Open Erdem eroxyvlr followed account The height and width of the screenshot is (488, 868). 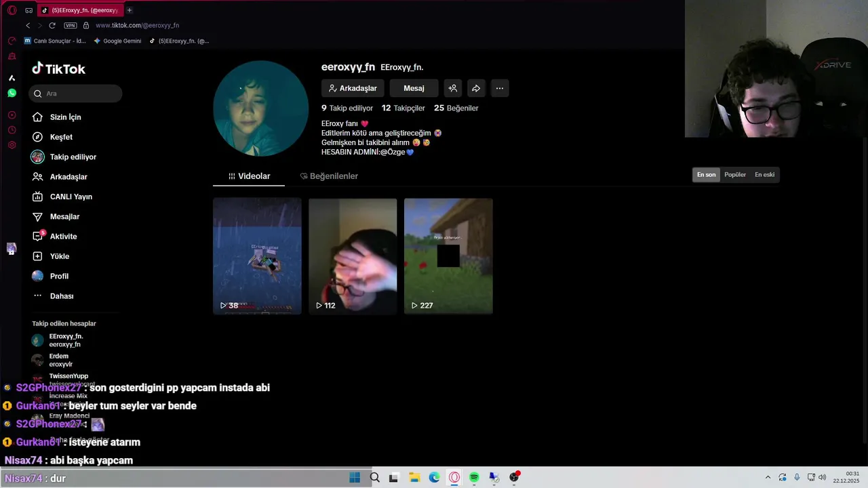pos(52,360)
